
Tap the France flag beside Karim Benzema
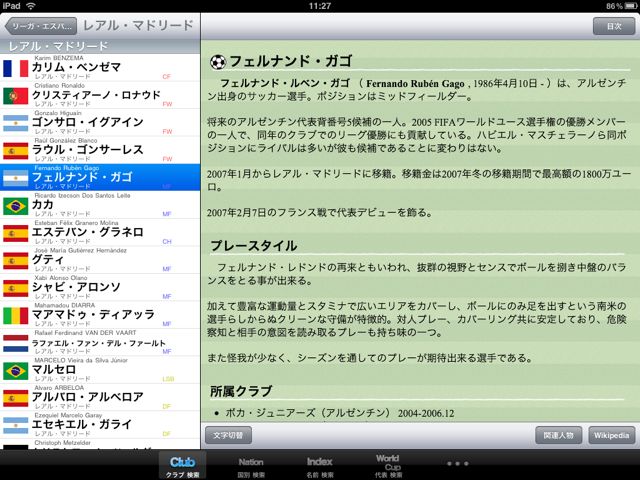click(16, 68)
